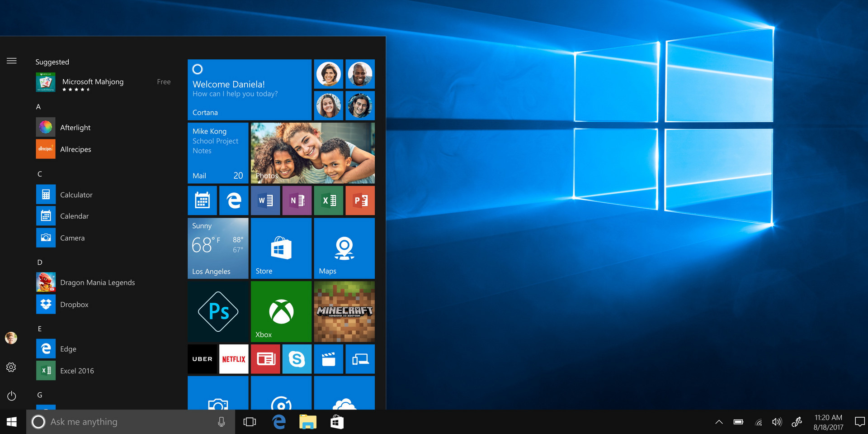Open the Netflix tile

(x=234, y=359)
